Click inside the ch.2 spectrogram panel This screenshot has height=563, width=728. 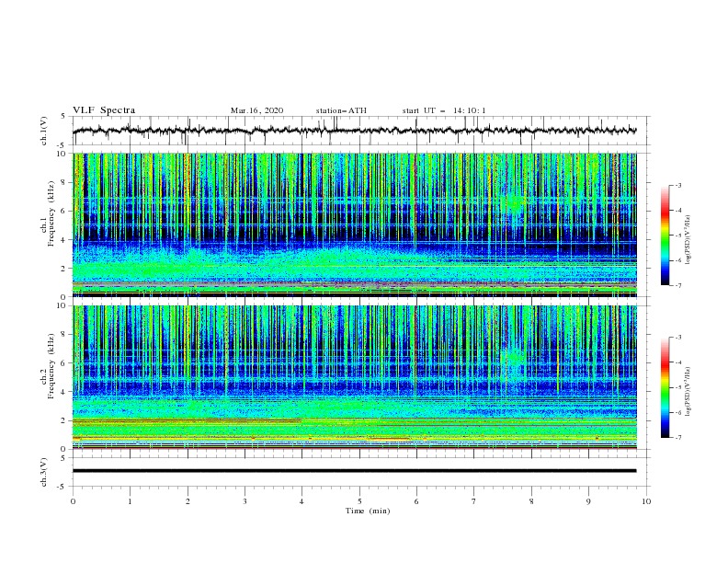pyautogui.click(x=354, y=377)
